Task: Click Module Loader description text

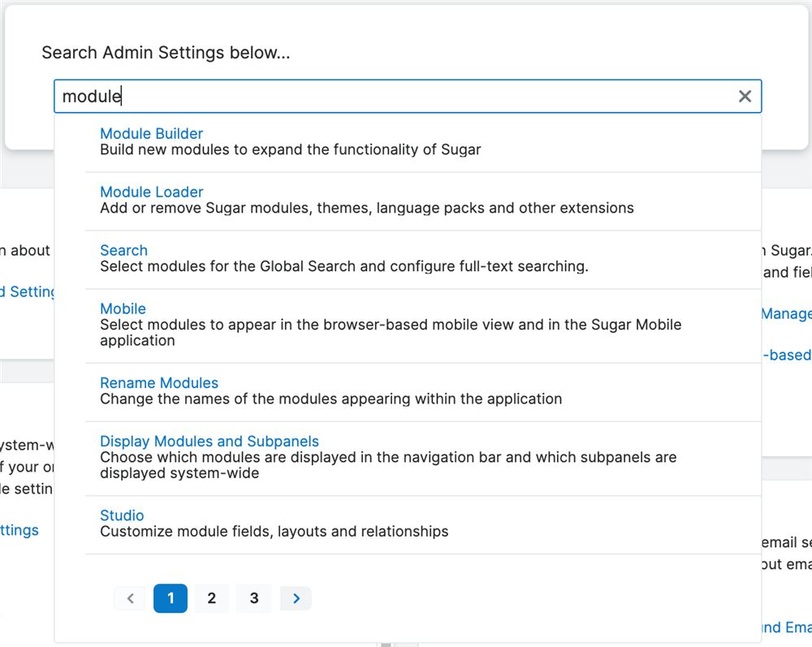Action: [366, 208]
